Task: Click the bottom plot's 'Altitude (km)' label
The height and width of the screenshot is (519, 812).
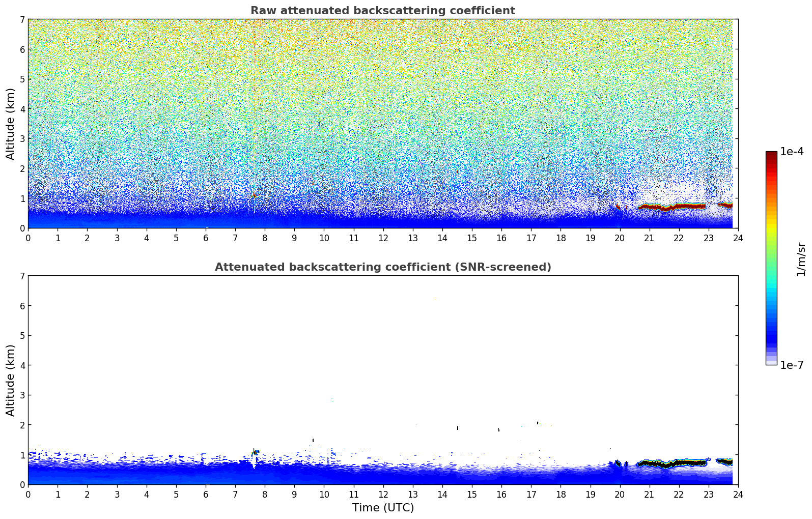Action: (11, 380)
